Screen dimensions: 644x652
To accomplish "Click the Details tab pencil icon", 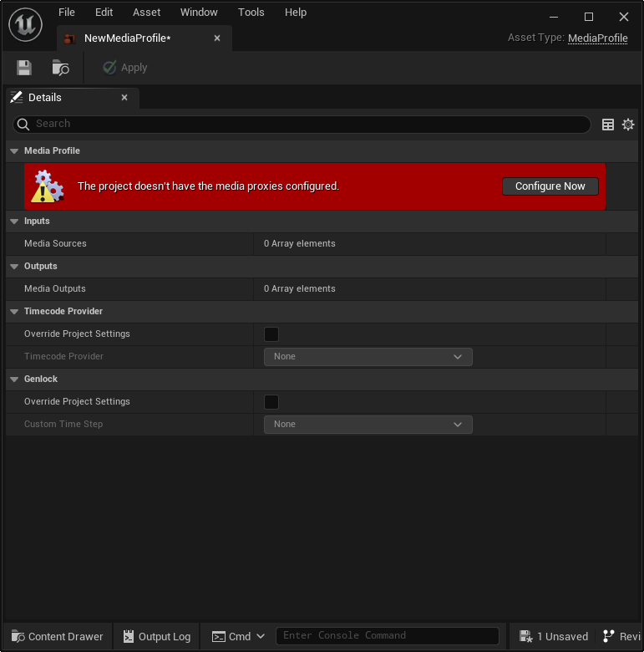I will click(x=17, y=97).
